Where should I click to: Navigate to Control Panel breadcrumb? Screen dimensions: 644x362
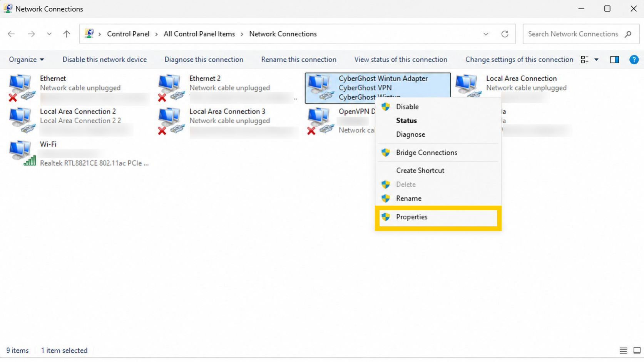128,34
